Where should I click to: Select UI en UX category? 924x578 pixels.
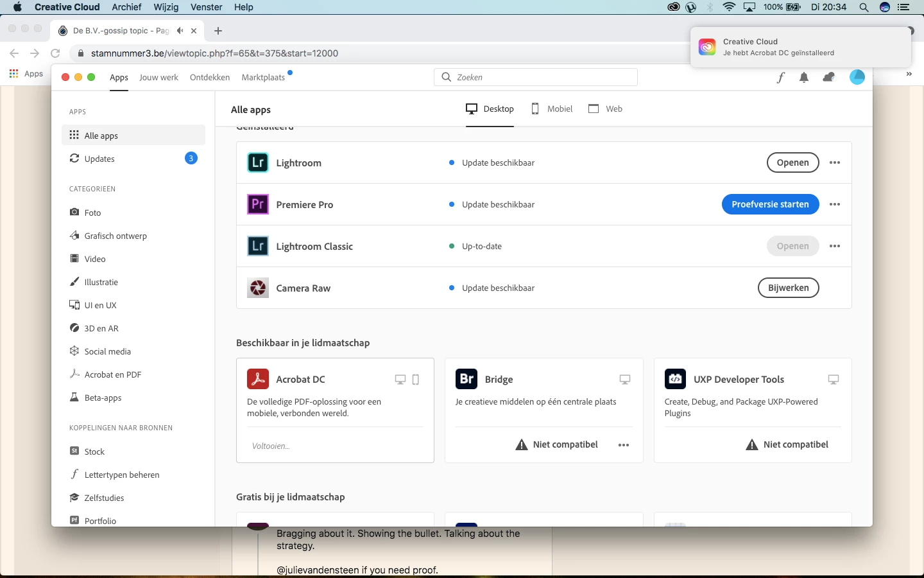[133, 305]
